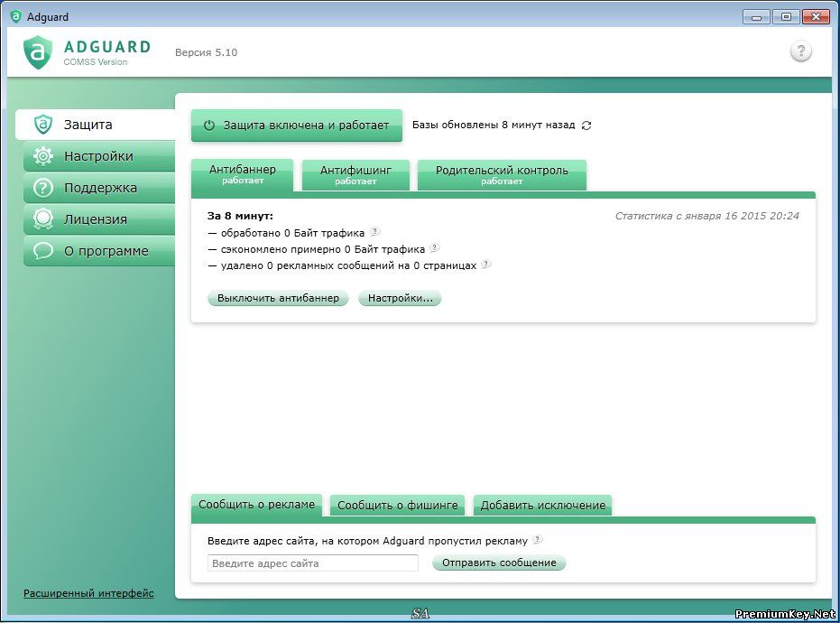Minimize the Adguard window
840x623 pixels.
coord(756,17)
